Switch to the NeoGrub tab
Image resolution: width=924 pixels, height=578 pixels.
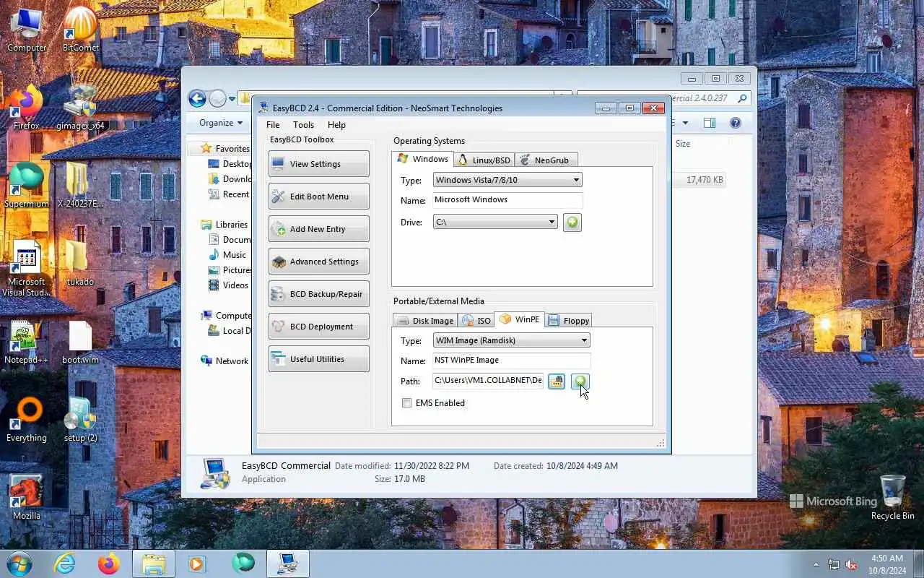(545, 160)
